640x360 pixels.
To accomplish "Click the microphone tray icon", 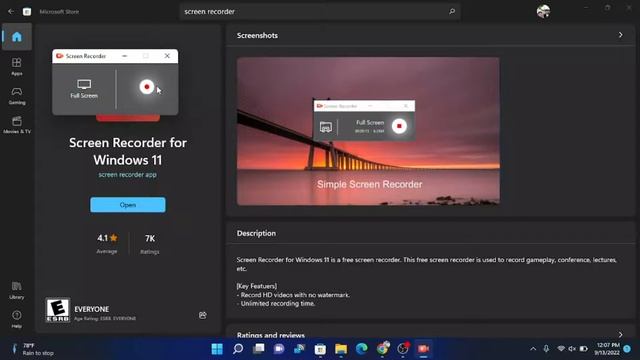I will 546,349.
